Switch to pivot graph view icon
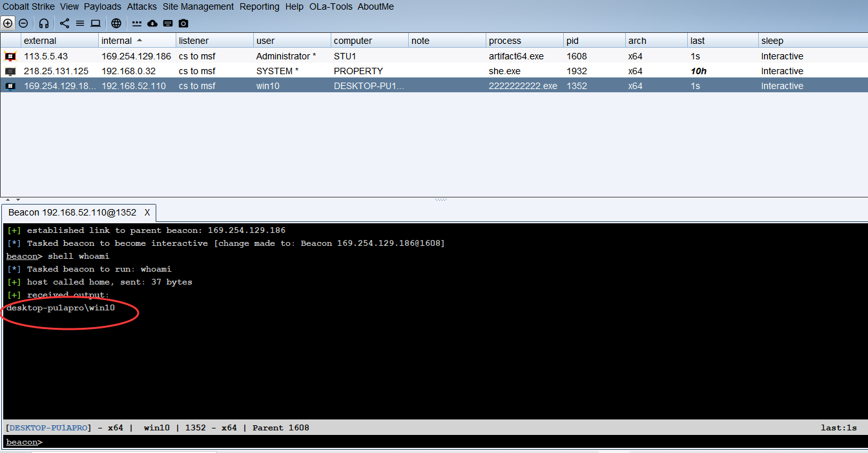 (65, 23)
